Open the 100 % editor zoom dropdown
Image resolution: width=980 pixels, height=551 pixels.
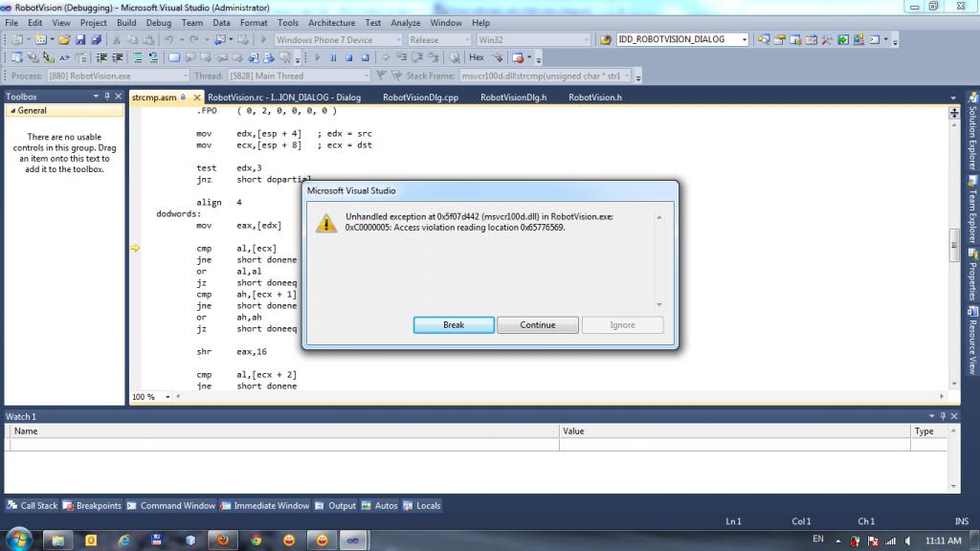pyautogui.click(x=167, y=397)
